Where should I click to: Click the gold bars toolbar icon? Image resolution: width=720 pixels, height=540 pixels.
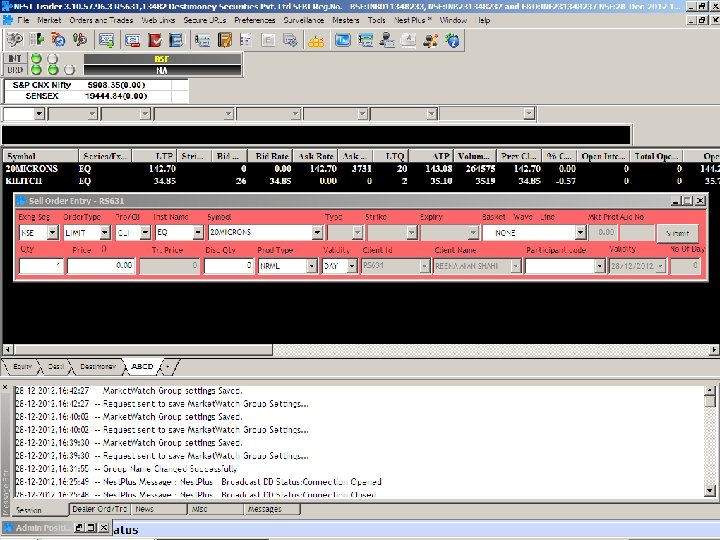(316, 40)
